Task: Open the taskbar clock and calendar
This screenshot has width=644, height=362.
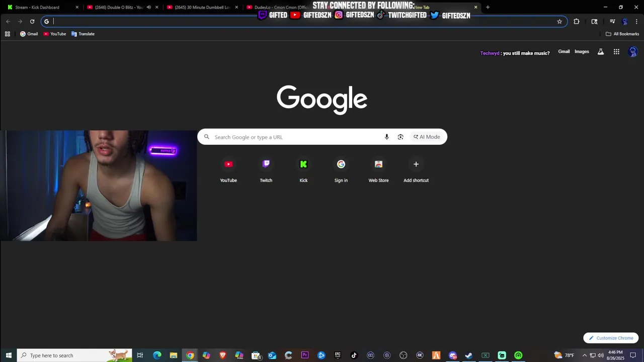Action: (615, 355)
